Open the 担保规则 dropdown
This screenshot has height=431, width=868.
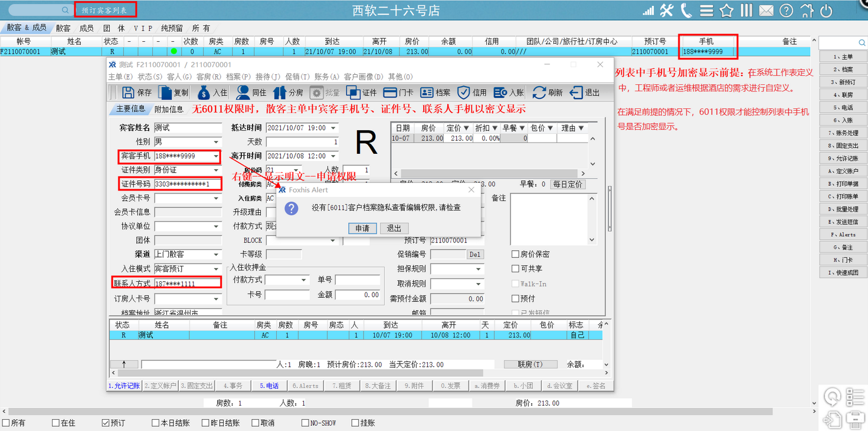point(479,269)
